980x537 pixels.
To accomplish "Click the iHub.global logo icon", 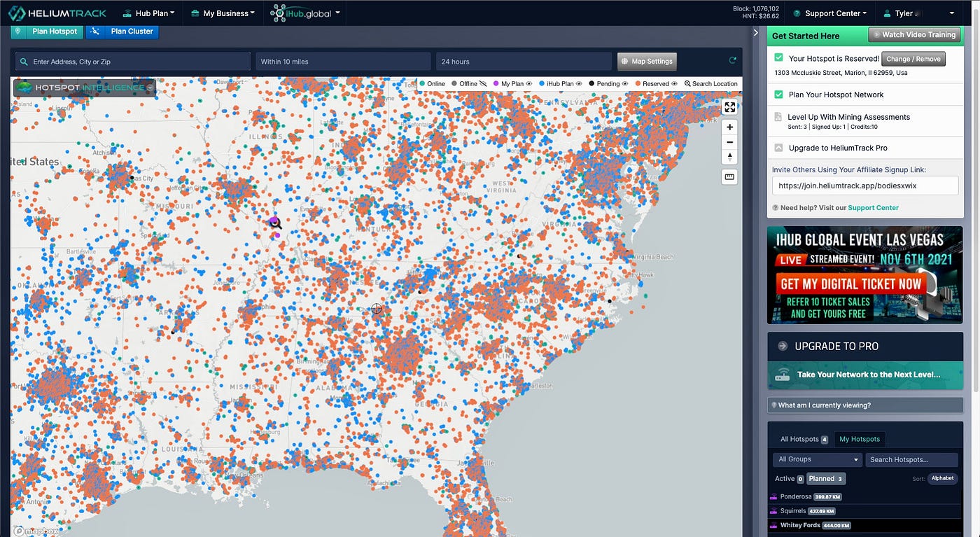I will 279,13.
